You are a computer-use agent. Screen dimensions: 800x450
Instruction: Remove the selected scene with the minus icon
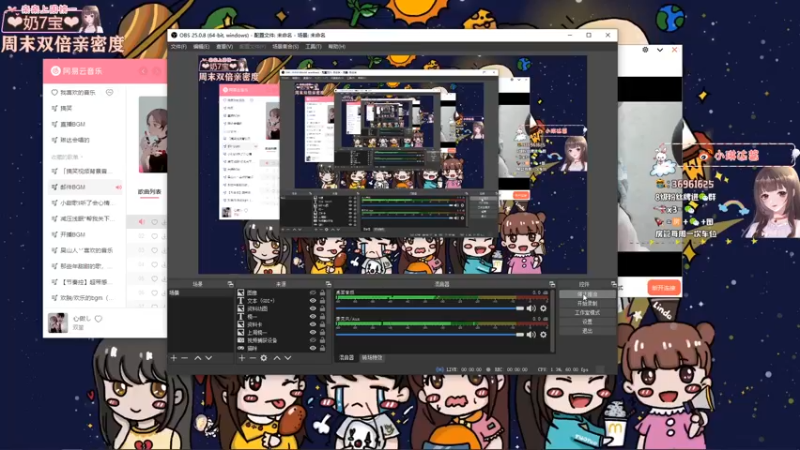point(185,358)
